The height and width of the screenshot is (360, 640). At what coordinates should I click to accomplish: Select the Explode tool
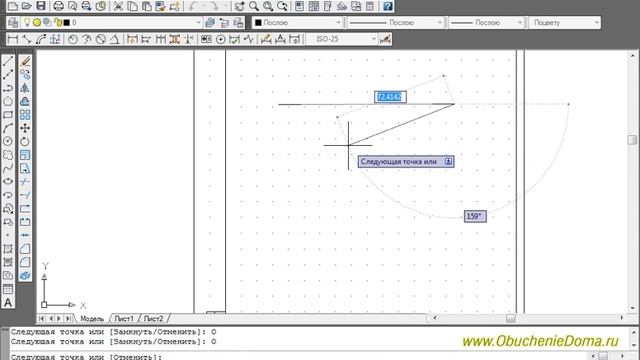pos(25,276)
